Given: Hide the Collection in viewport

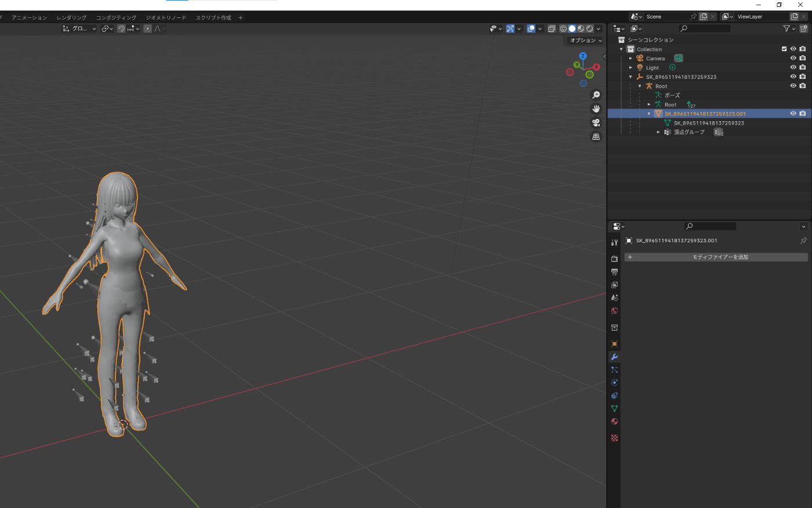Looking at the screenshot, I should tap(793, 49).
